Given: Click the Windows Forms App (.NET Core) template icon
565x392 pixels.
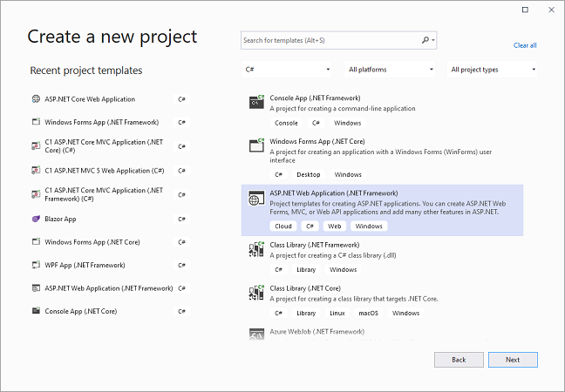Looking at the screenshot, I should [x=256, y=146].
